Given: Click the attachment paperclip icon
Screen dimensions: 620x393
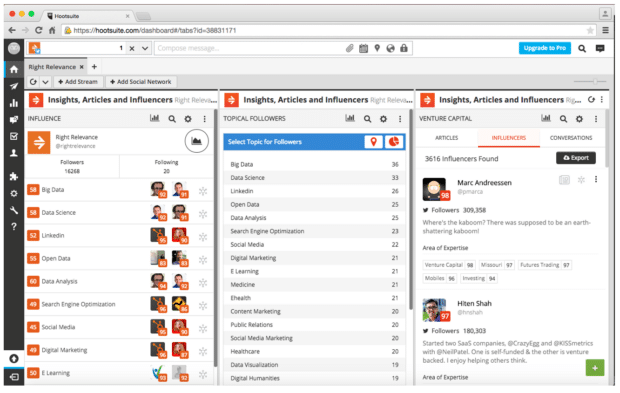Looking at the screenshot, I should pyautogui.click(x=350, y=48).
